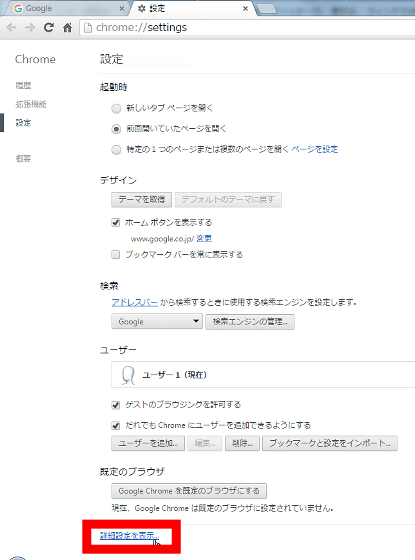The width and height of the screenshot is (415, 560).
Task: Select 新しいタブ ページを開く radio button
Action: pos(116,108)
